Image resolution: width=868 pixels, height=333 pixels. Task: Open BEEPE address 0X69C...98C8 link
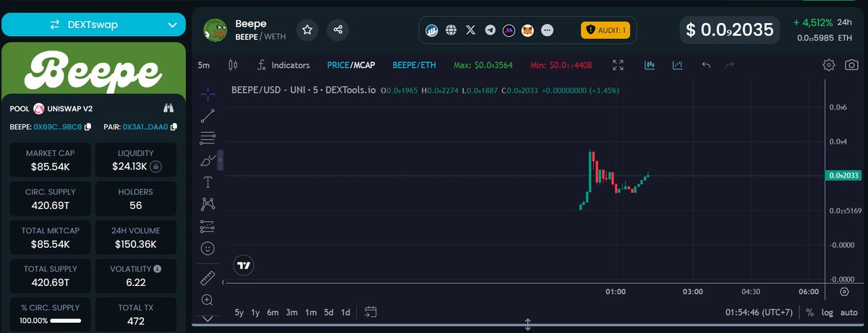[x=58, y=127]
